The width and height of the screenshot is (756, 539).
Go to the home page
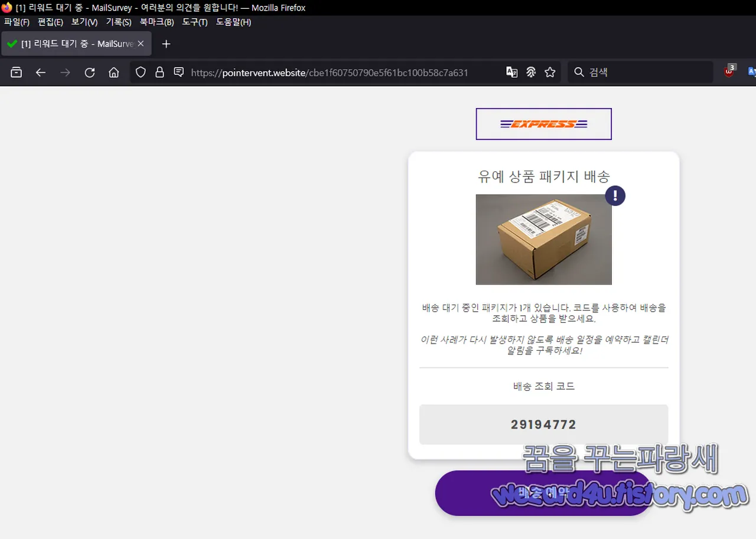click(x=114, y=73)
